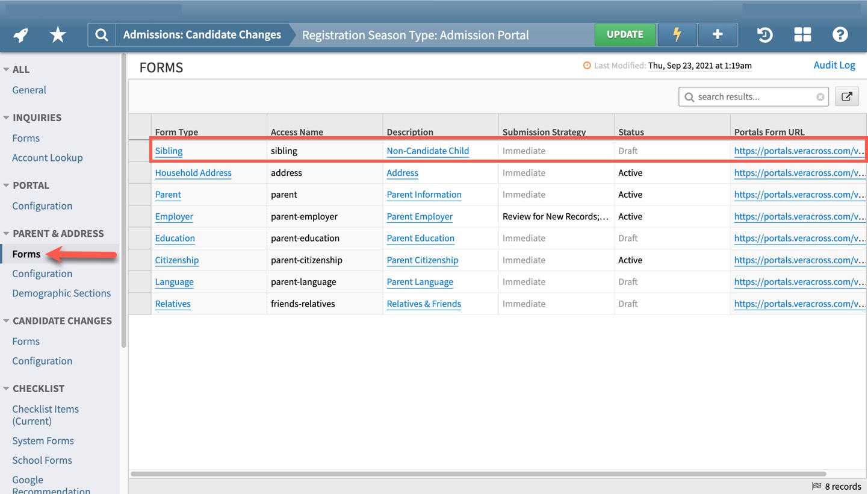This screenshot has width=868, height=494.
Task: Click the export results icon button
Action: (846, 96)
